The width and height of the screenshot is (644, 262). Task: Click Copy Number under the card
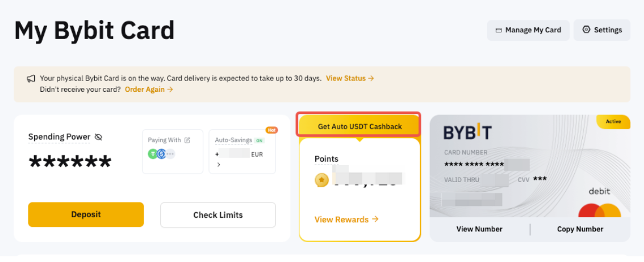click(x=580, y=229)
